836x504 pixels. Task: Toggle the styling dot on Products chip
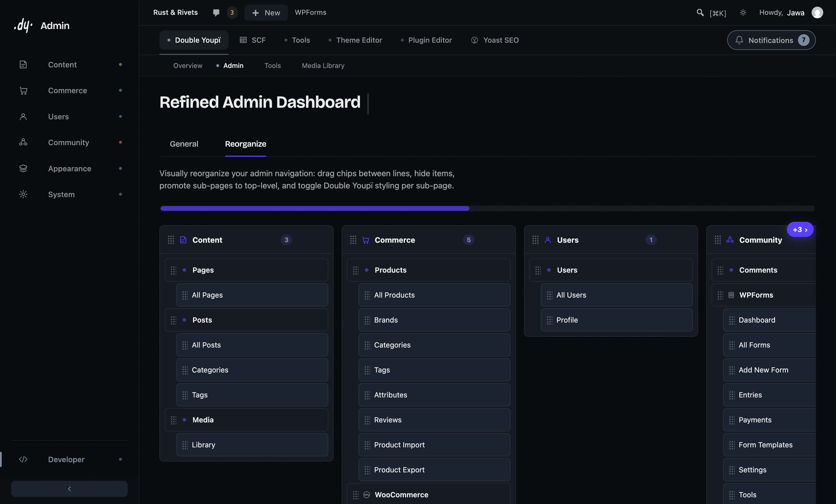point(366,270)
